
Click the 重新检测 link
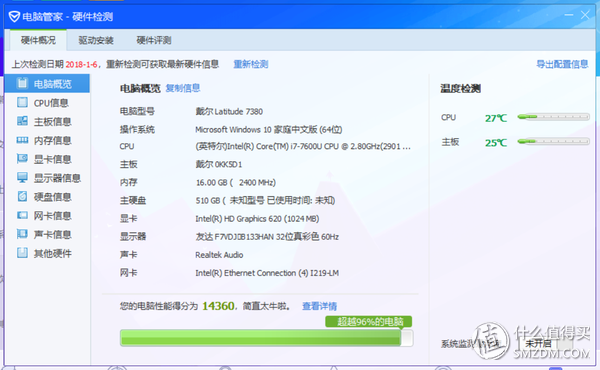click(251, 64)
